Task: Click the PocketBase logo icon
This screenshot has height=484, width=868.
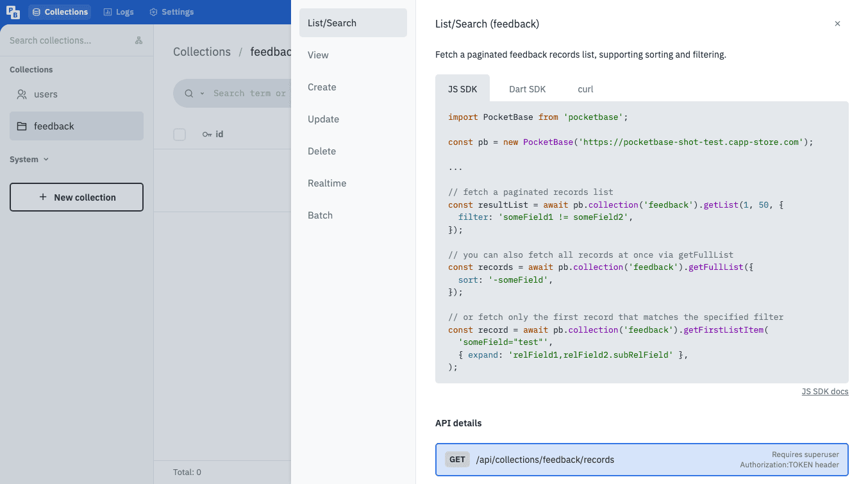Action: click(13, 12)
